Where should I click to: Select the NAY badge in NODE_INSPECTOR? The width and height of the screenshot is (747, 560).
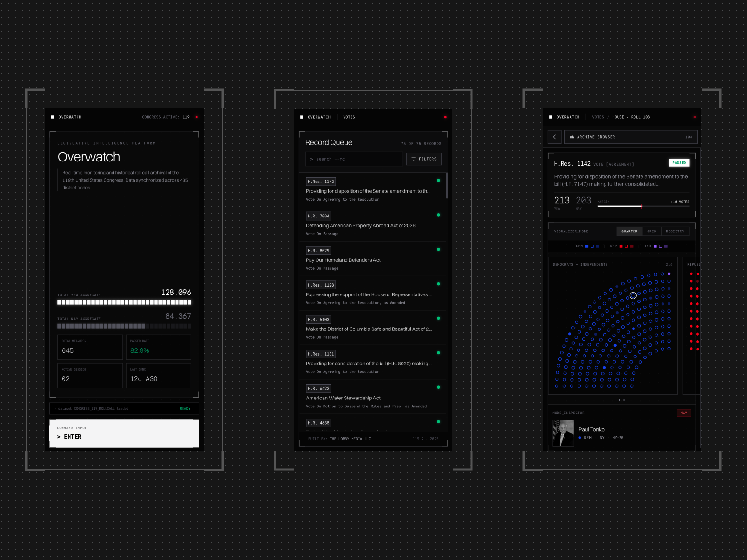pyautogui.click(x=684, y=413)
